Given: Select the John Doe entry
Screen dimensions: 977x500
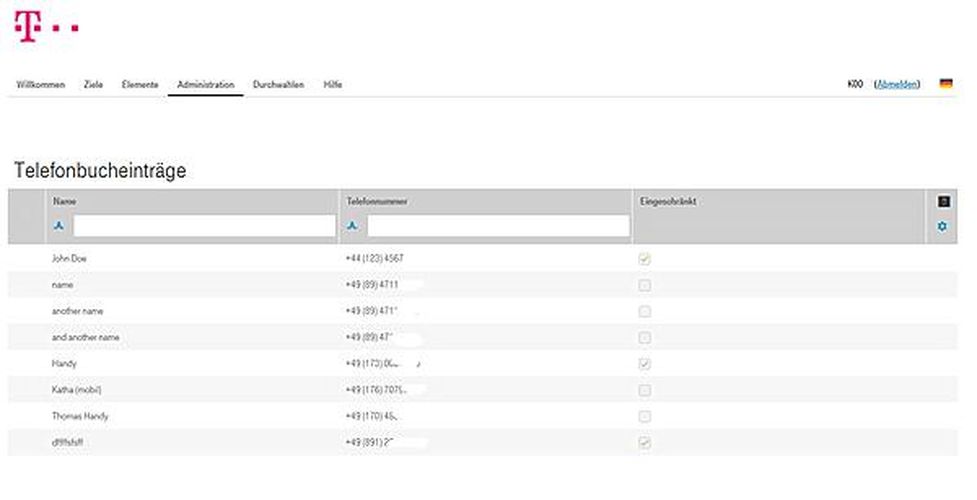Looking at the screenshot, I should coord(69,258).
